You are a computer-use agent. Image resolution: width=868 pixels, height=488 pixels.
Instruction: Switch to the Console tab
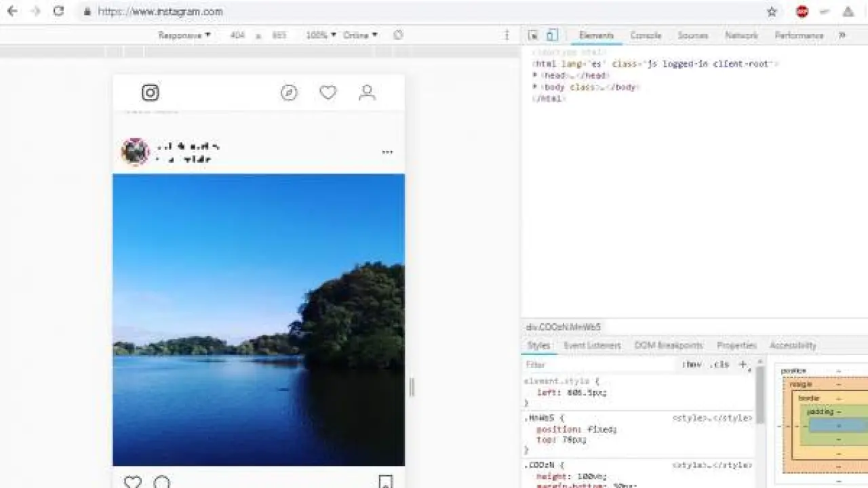[646, 35]
